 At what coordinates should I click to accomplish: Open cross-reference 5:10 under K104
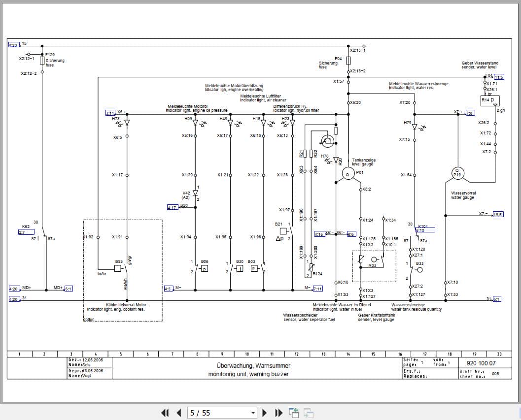point(425,230)
